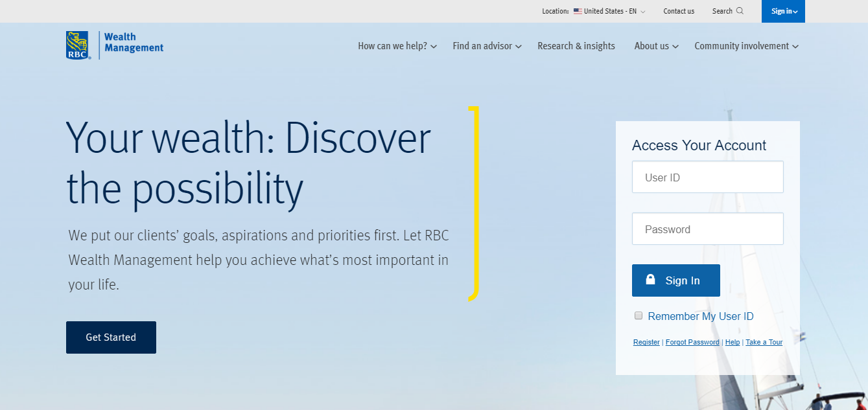Click the search magnifier icon

(740, 11)
